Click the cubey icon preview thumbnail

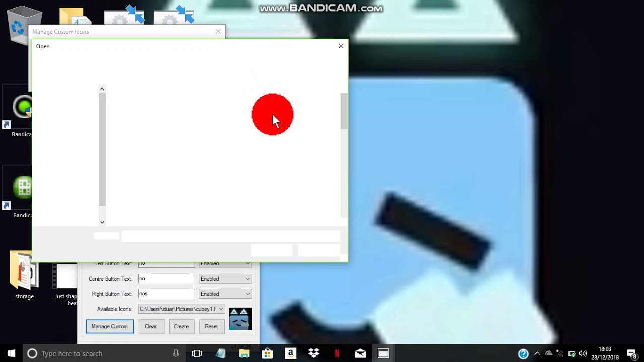point(240,319)
